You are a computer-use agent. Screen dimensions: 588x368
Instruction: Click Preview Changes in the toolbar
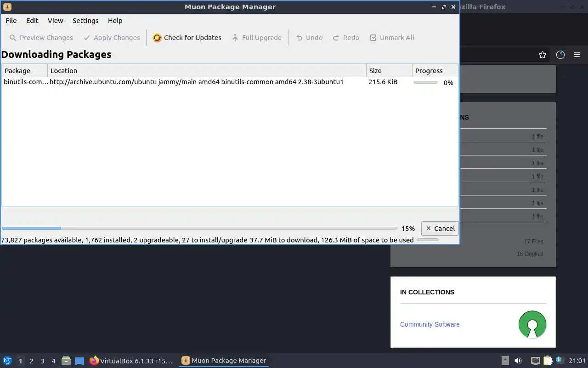pos(41,38)
